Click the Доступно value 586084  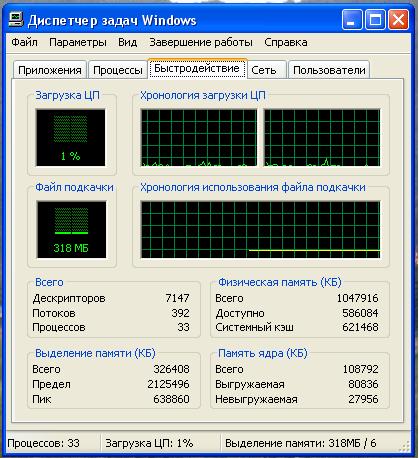click(360, 313)
